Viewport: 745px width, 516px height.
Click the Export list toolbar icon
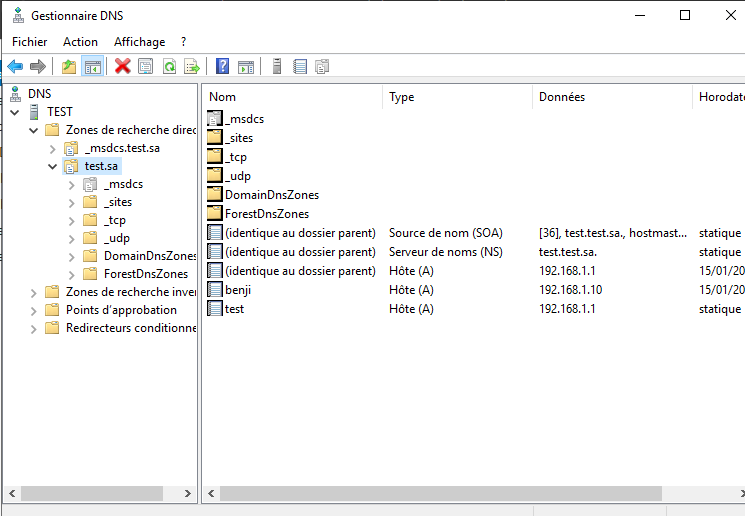[192, 67]
